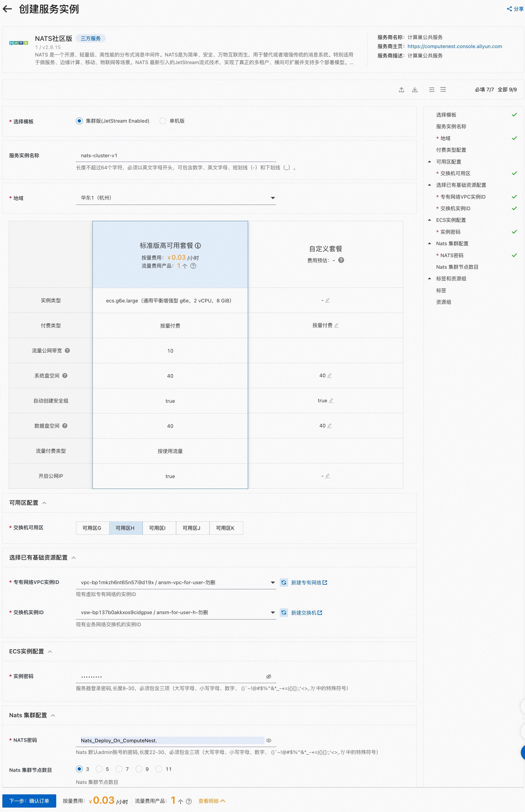Screen dimensions: 525x812
Task: Collapse 标签和资源组 in the side outline
Action: (430, 278)
